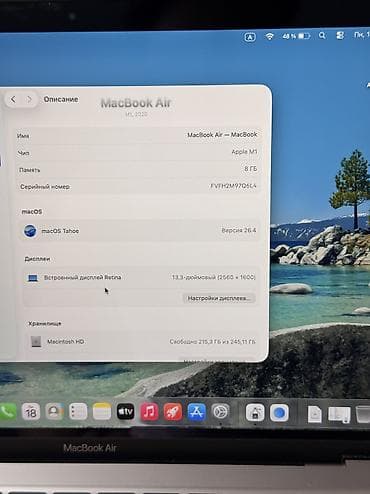370x494 pixels.
Task: Open the document file icon in the Dock
Action: [x=315, y=414]
